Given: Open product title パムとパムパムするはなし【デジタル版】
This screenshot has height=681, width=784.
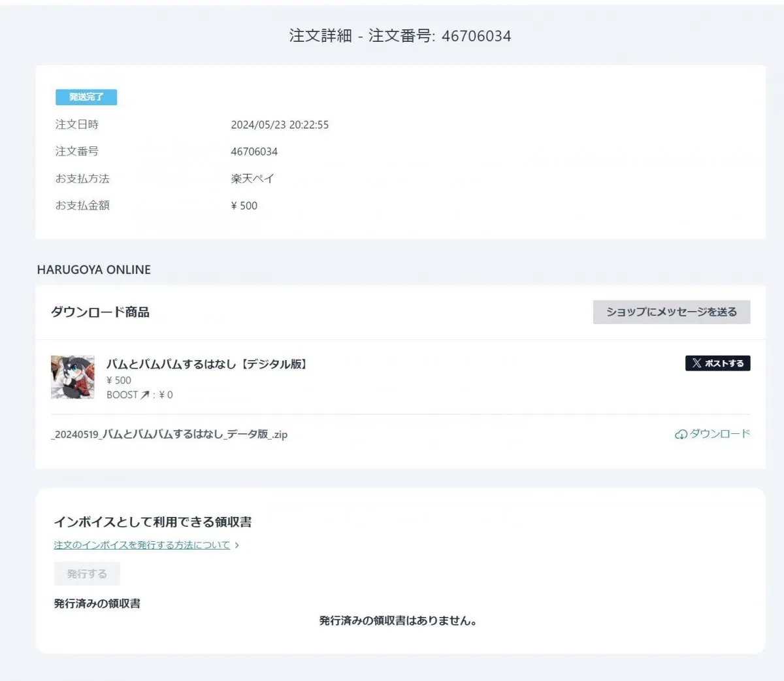Looking at the screenshot, I should click(208, 364).
